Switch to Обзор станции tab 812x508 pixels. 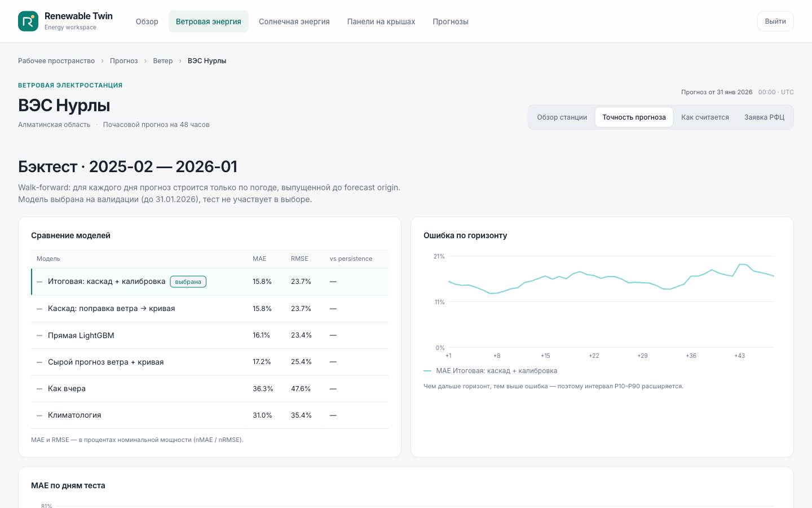coord(562,117)
